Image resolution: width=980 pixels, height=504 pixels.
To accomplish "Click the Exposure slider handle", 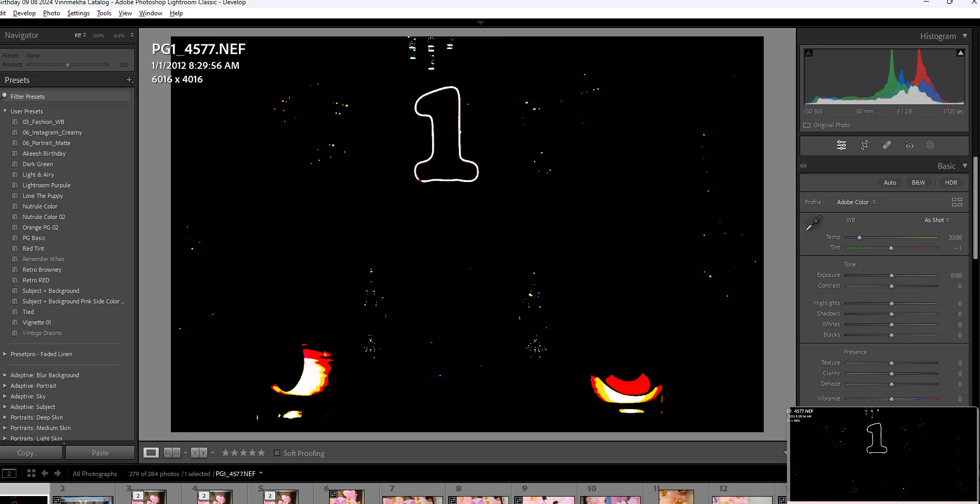I will [x=891, y=275].
